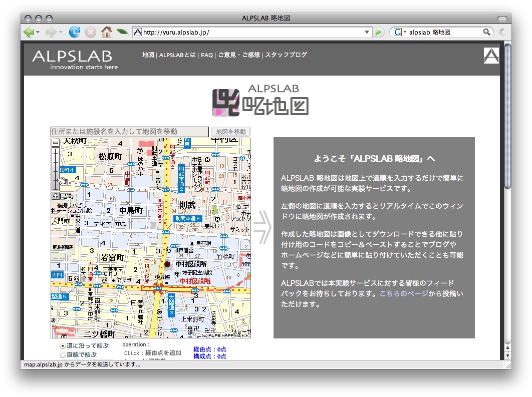The image size is (532, 397).
Task: Open the ご意見・ご感想 navigation link
Action: tap(239, 55)
